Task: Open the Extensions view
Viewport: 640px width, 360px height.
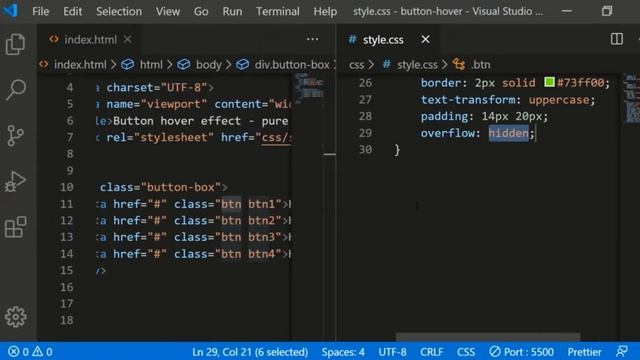Action: [x=16, y=227]
